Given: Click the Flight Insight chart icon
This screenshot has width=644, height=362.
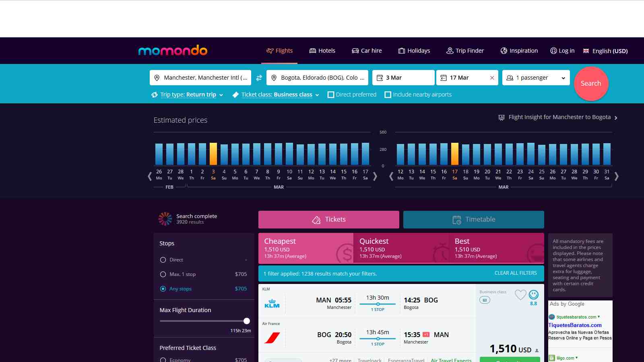Looking at the screenshot, I should pos(502,117).
